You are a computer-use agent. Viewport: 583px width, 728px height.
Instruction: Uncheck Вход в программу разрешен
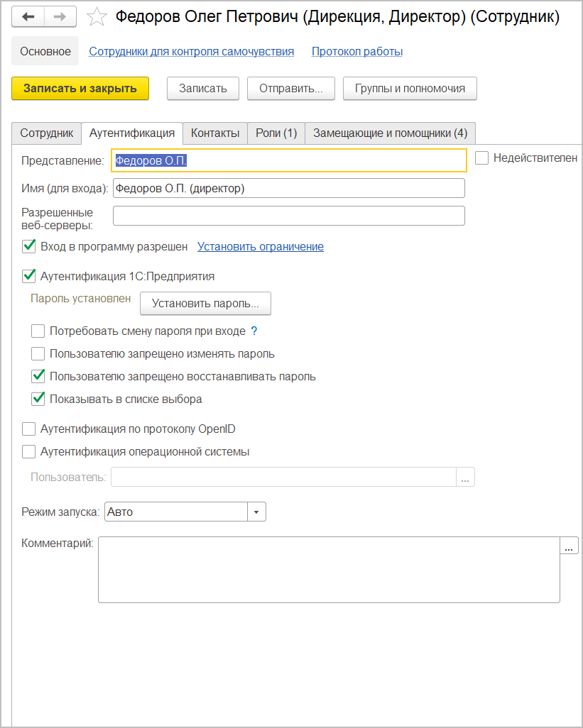[29, 246]
